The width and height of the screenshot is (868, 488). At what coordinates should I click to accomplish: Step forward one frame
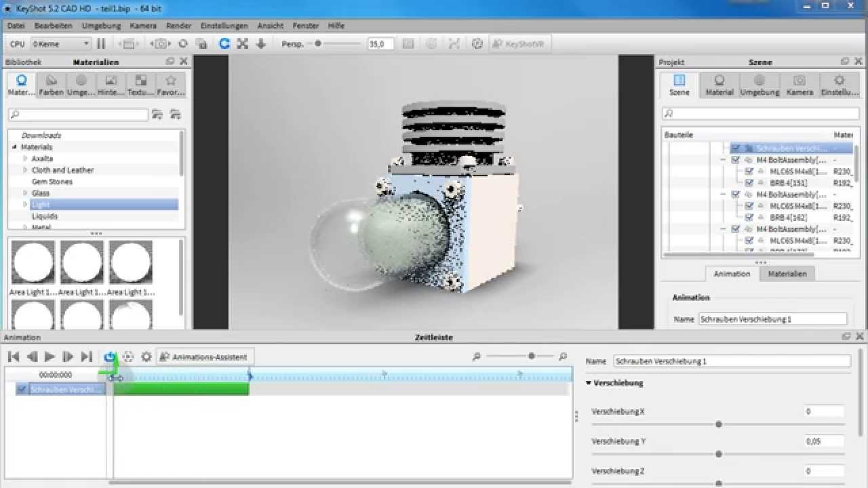click(68, 357)
